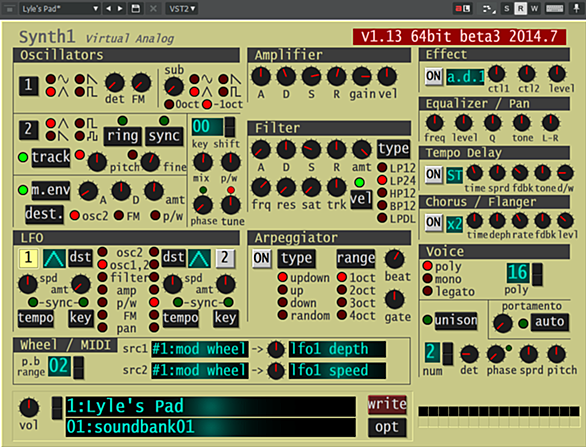Click the unison num stepper
The image size is (586, 447).
click(x=448, y=353)
